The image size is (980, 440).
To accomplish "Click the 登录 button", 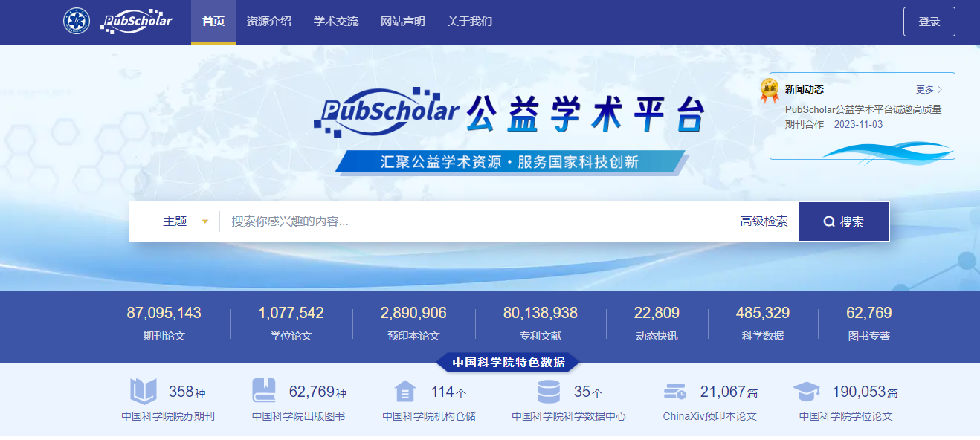I will coord(929,22).
